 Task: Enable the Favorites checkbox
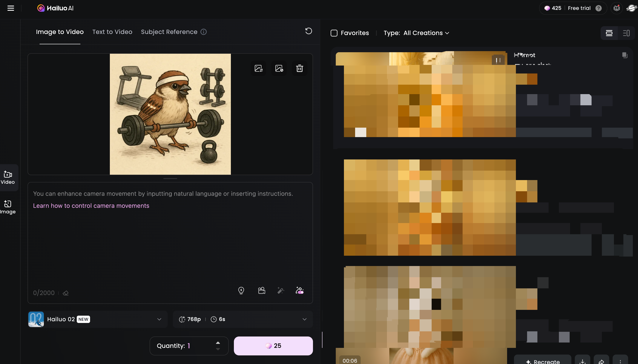pos(334,33)
